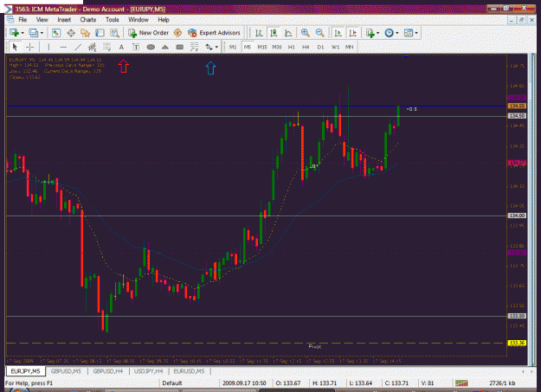Open the Insert menu
The height and width of the screenshot is (392, 541).
[x=64, y=20]
